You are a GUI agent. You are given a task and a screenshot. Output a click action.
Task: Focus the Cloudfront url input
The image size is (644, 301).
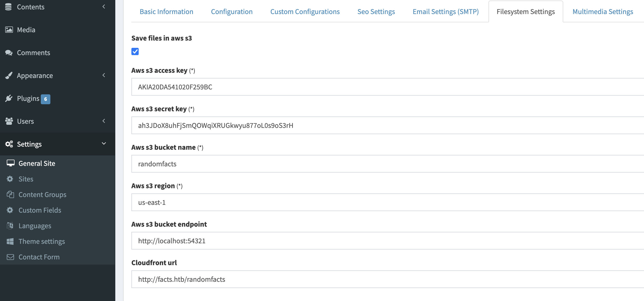[x=387, y=279]
